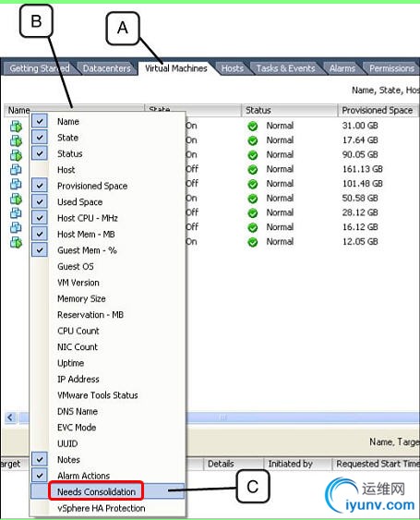
Task: Enable the VMware Tools Status column
Action: click(x=108, y=395)
